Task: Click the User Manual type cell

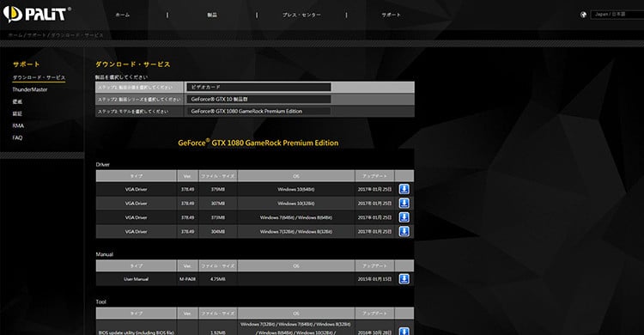Action: click(x=136, y=279)
